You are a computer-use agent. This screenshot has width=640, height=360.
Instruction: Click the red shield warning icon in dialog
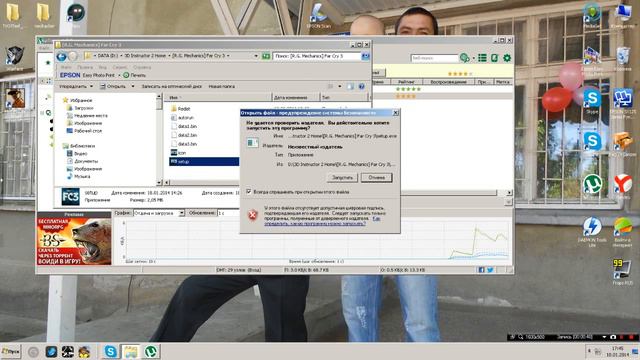click(x=253, y=214)
